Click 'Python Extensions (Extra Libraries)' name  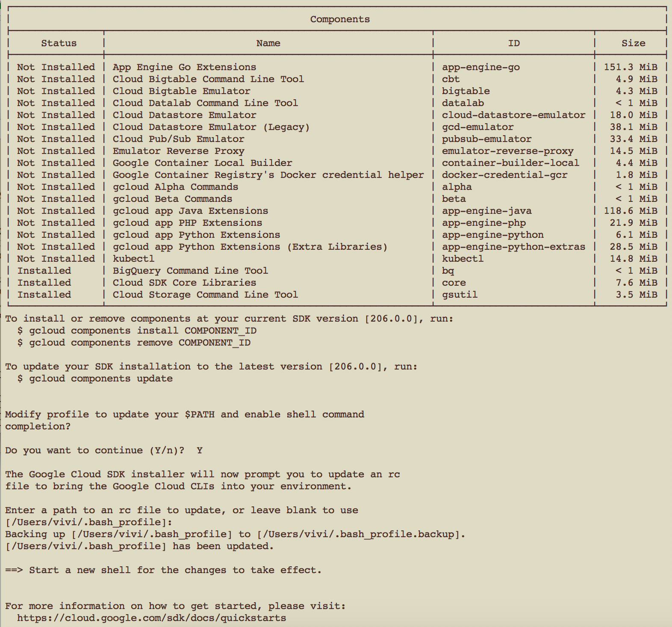(x=250, y=247)
